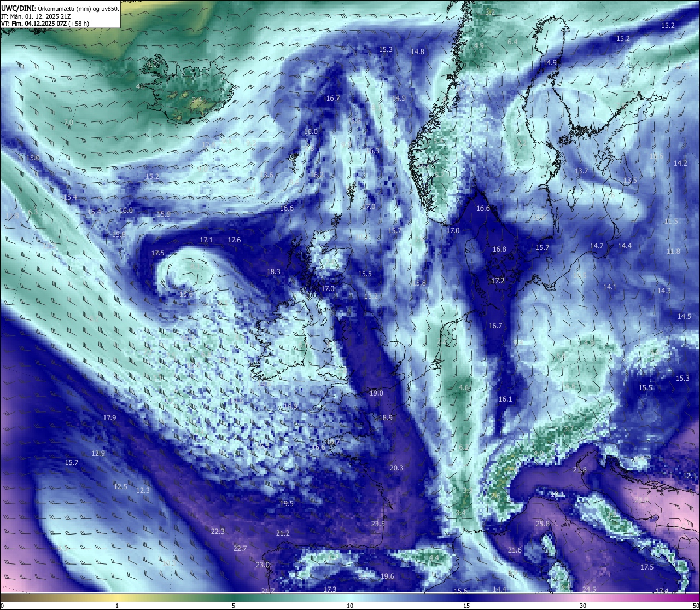
Task: Click the map value '15.9'
Action: point(164,214)
